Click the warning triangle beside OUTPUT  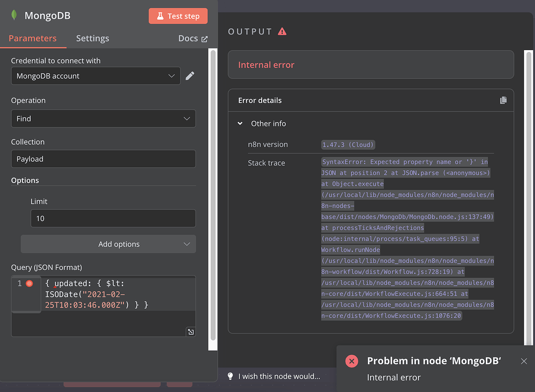point(283,31)
